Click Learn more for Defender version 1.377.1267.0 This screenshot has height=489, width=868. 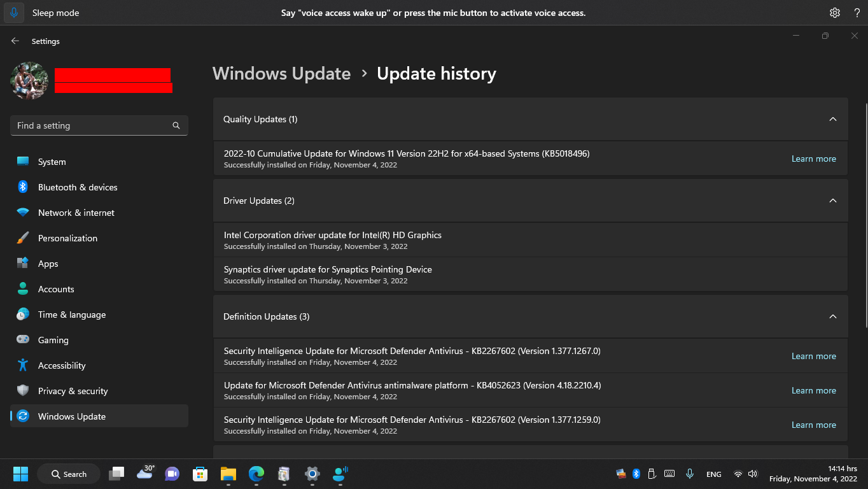click(814, 356)
